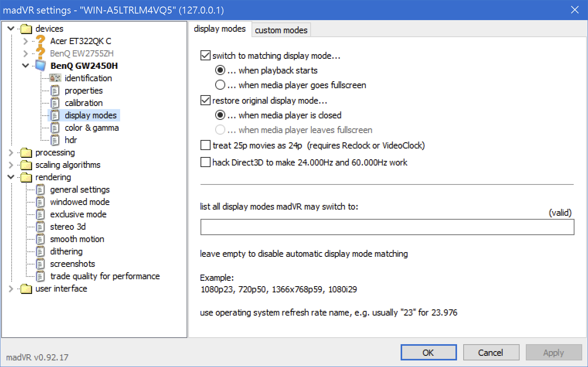This screenshot has width=588, height=367.
Task: Click the Cancel button
Action: (491, 352)
